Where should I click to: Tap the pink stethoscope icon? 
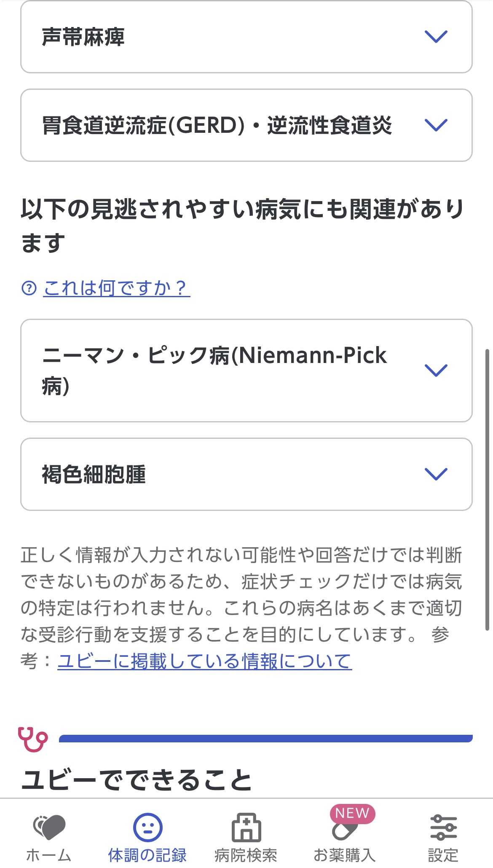point(32,739)
